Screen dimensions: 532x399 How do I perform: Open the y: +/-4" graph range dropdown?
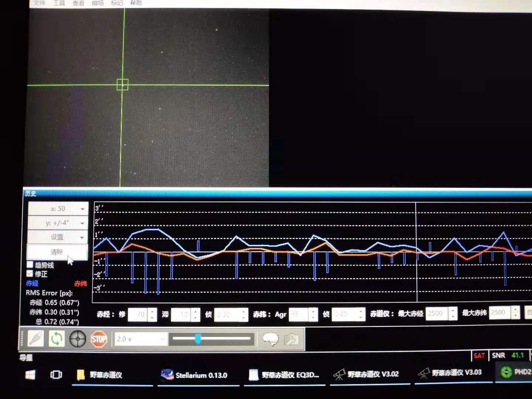coord(58,223)
